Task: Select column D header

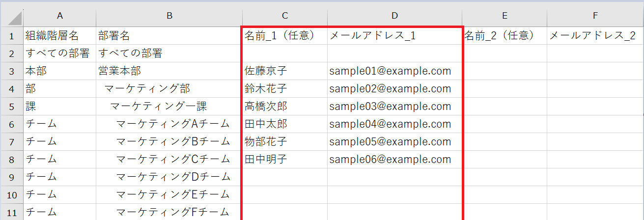Action: (394, 16)
